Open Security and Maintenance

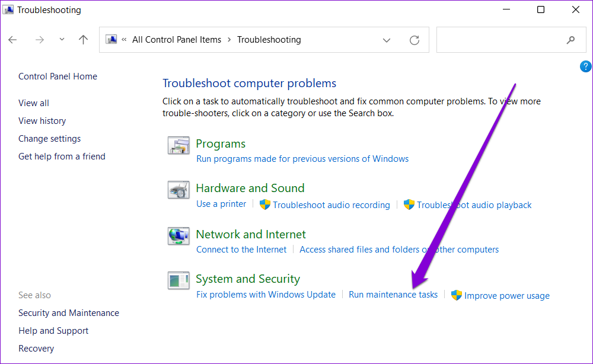(x=69, y=313)
